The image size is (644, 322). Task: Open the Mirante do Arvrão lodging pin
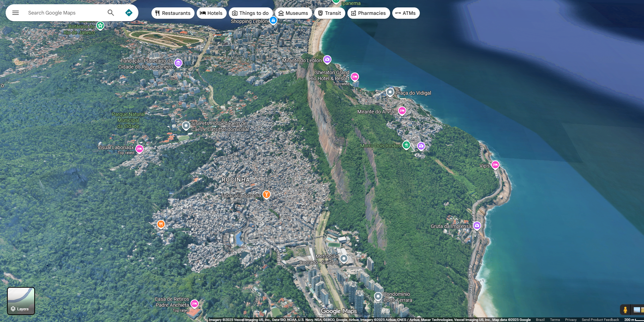click(x=402, y=111)
